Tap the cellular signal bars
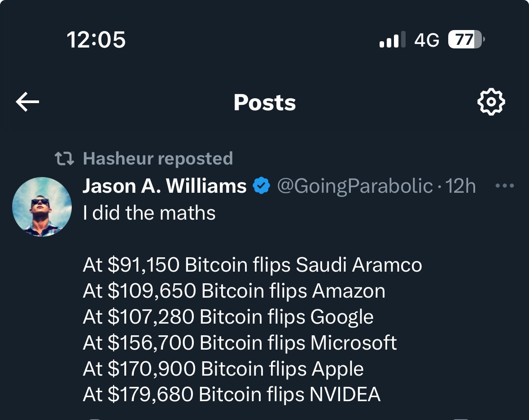The height and width of the screenshot is (420, 529). pyautogui.click(x=392, y=40)
